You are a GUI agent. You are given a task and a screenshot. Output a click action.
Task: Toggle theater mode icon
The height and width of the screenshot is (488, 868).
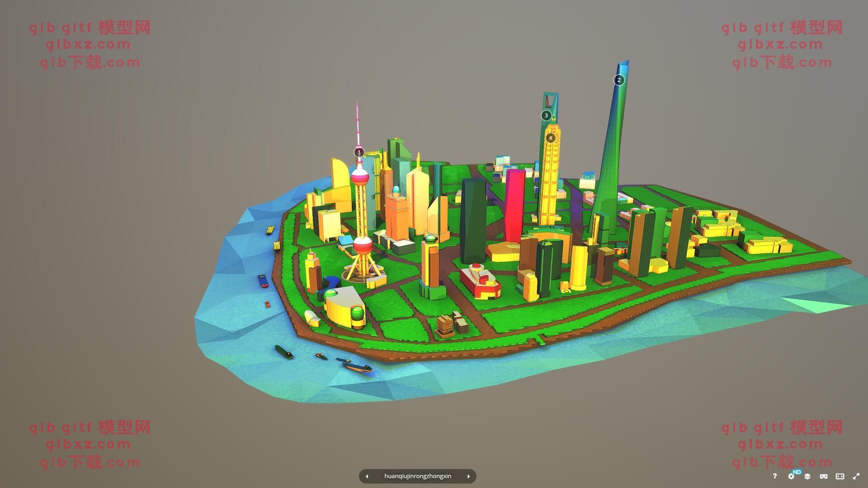[x=840, y=476]
